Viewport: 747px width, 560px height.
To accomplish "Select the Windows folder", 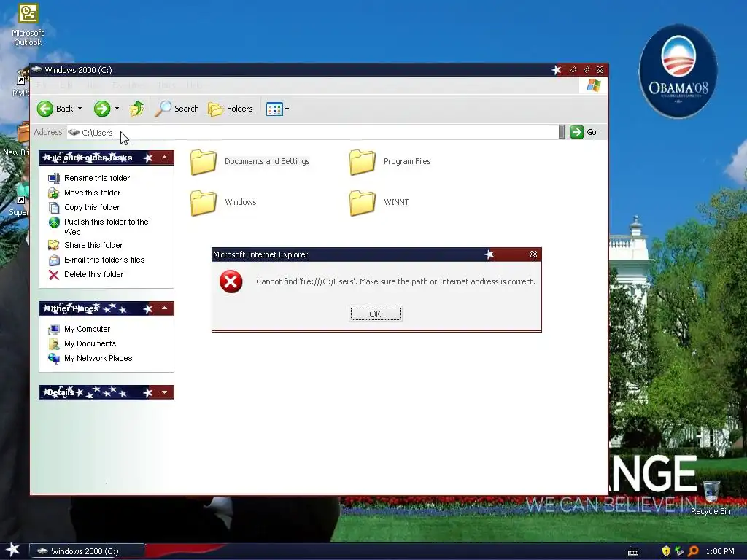I will [223, 202].
